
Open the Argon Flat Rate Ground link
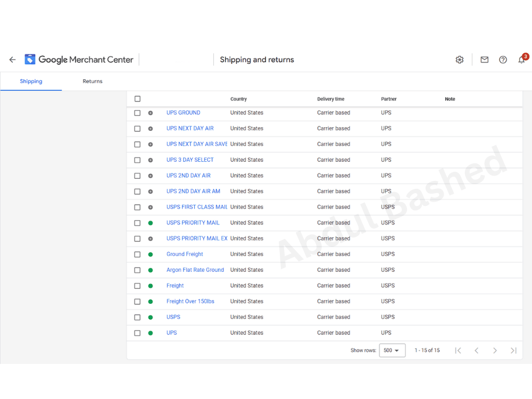195,270
